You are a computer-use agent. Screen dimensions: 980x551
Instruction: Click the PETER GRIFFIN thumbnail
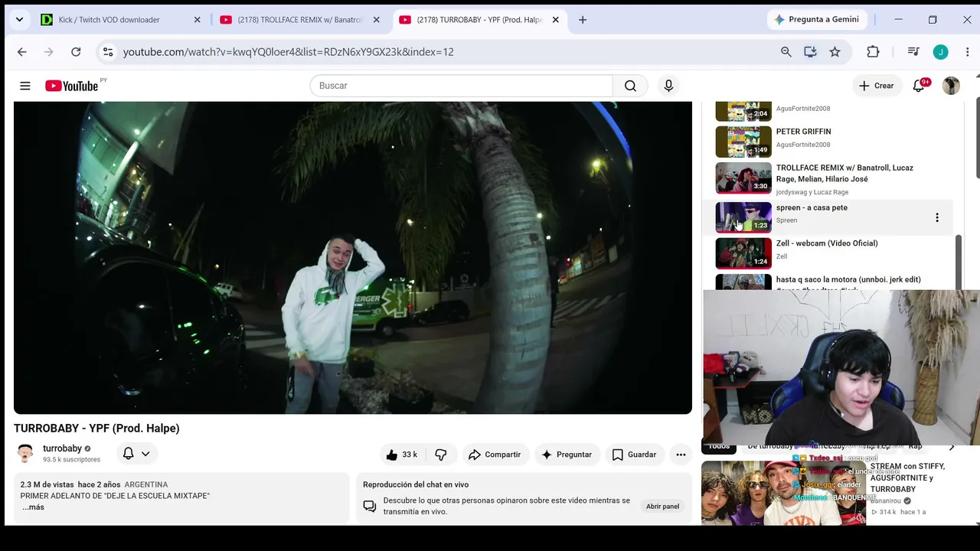point(743,142)
